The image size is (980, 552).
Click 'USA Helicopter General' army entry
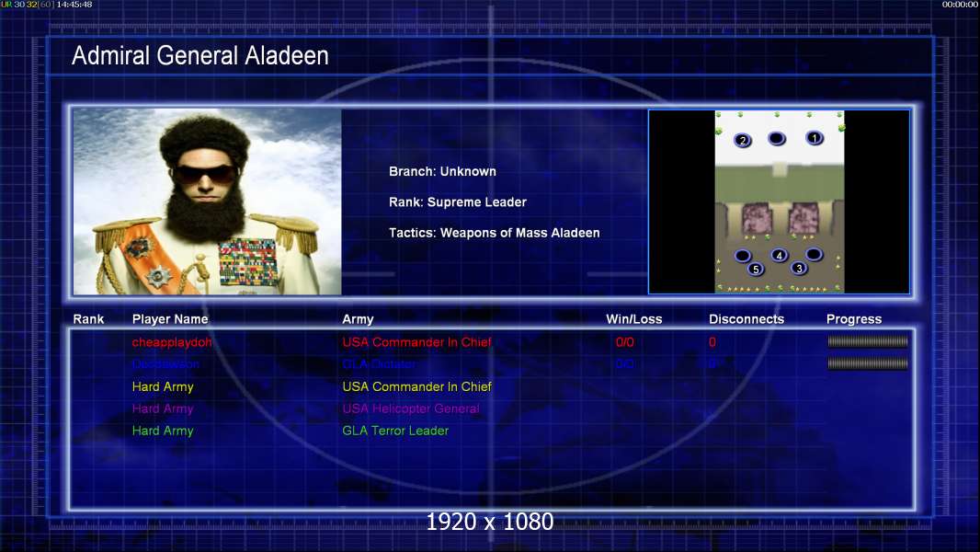411,408
